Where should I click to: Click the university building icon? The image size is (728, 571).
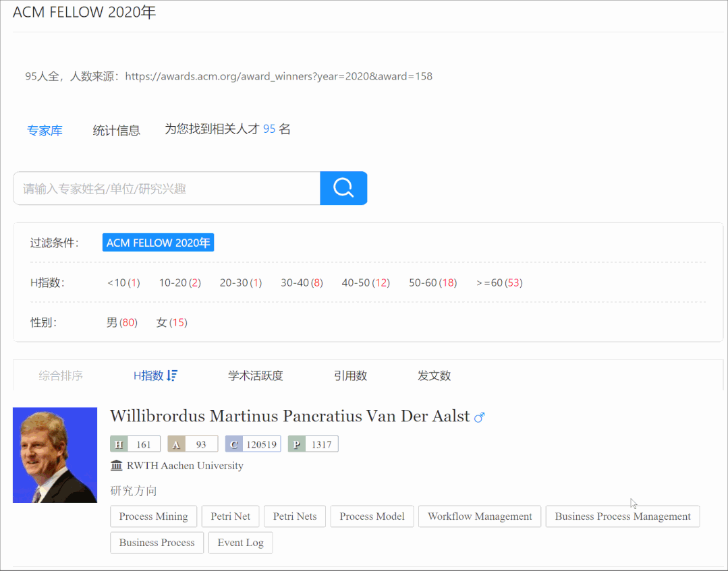[117, 464]
